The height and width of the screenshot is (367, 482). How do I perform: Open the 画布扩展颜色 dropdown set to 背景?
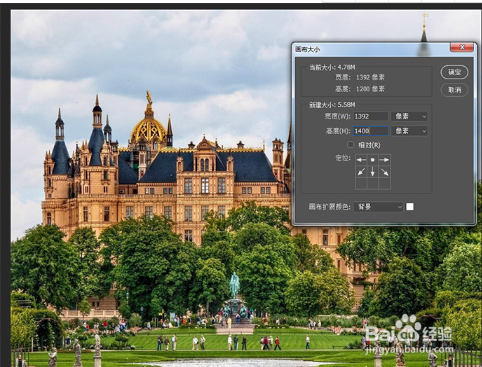click(x=379, y=207)
